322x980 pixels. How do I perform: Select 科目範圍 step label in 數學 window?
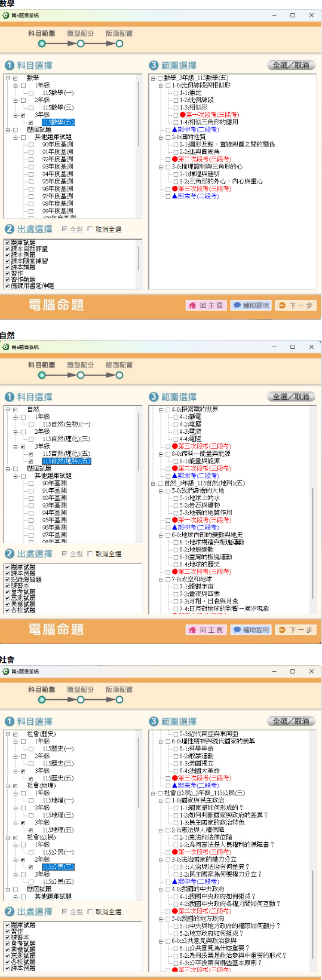[x=42, y=33]
